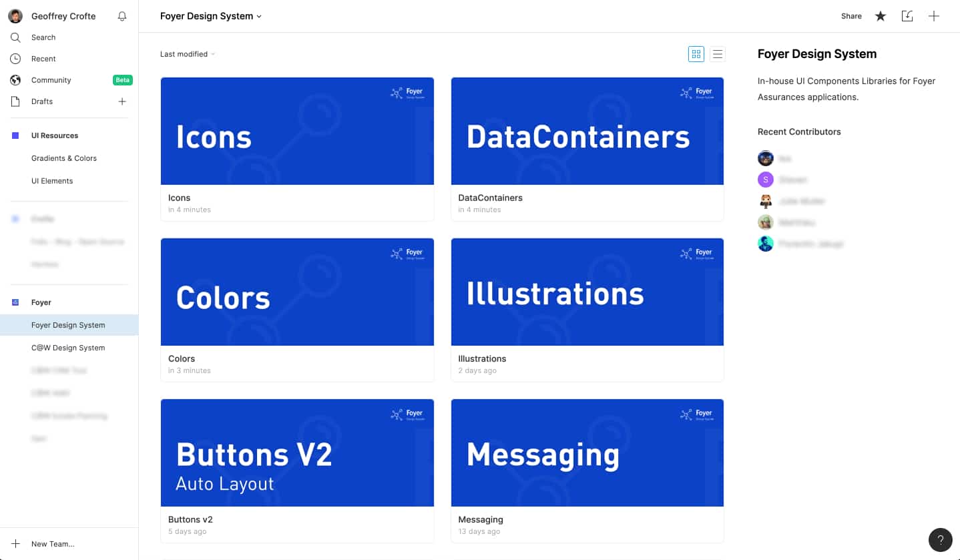Click the last contributor teal avatar
Screen dimensions: 960x560
(765, 244)
